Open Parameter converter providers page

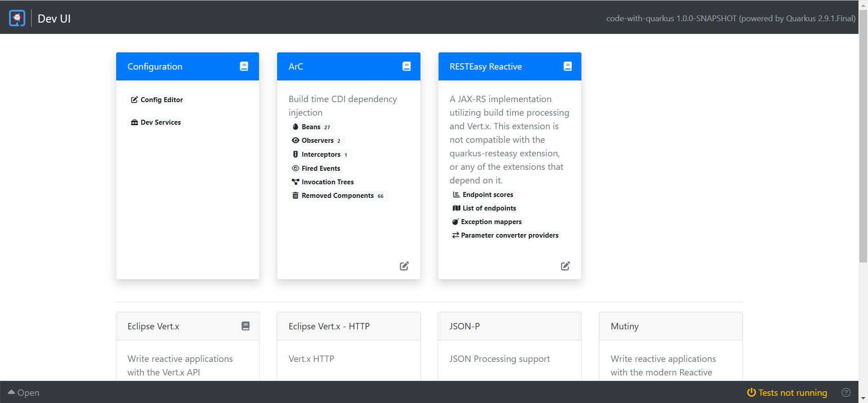pos(505,235)
